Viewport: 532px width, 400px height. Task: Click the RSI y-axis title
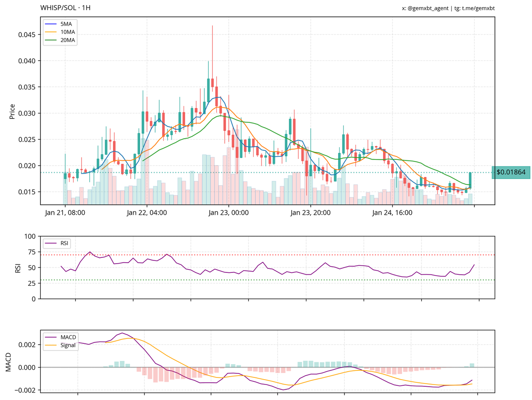18,268
